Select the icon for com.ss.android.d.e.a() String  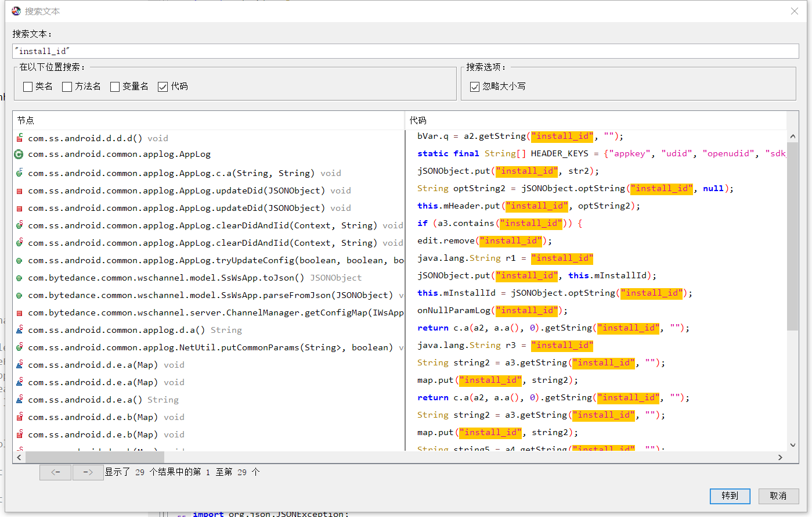pyautogui.click(x=19, y=400)
